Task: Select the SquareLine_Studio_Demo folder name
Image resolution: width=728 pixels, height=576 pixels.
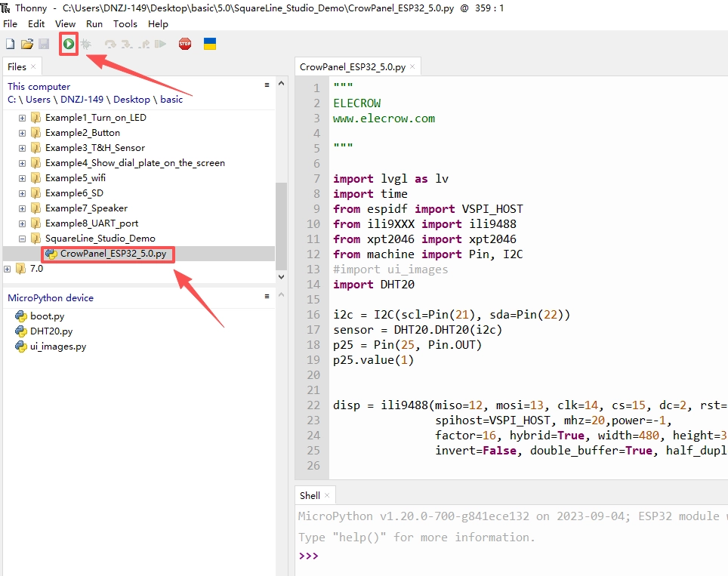Action: [100, 239]
